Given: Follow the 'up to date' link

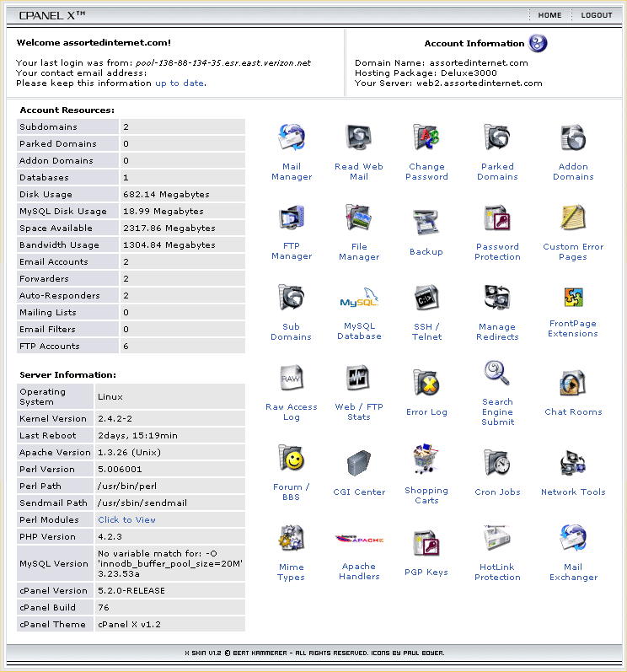Looking at the screenshot, I should click(180, 83).
